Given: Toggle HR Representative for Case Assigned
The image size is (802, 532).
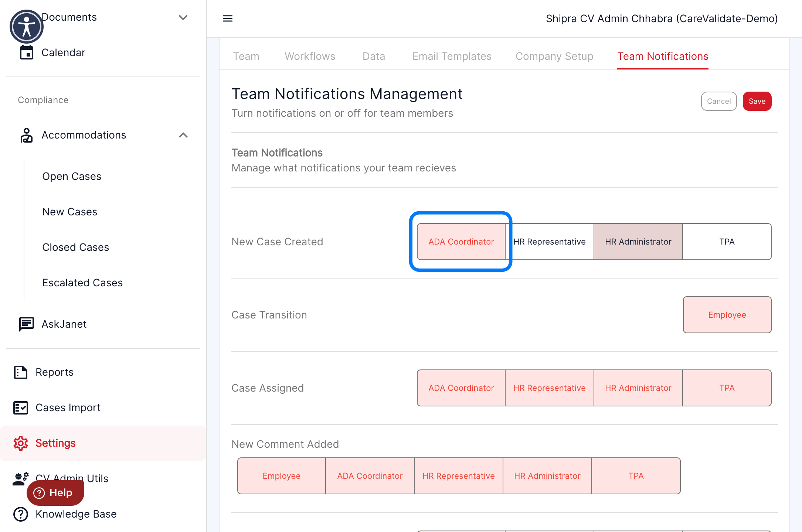Looking at the screenshot, I should 550,388.
